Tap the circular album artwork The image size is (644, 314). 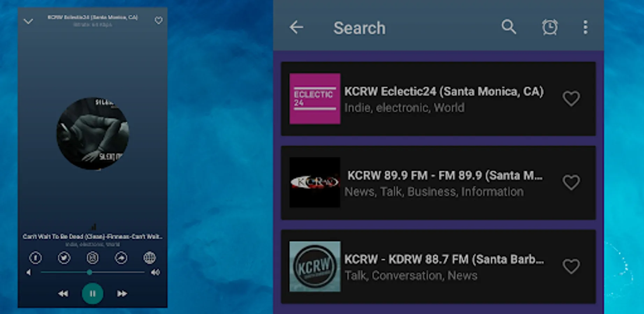coord(93,134)
